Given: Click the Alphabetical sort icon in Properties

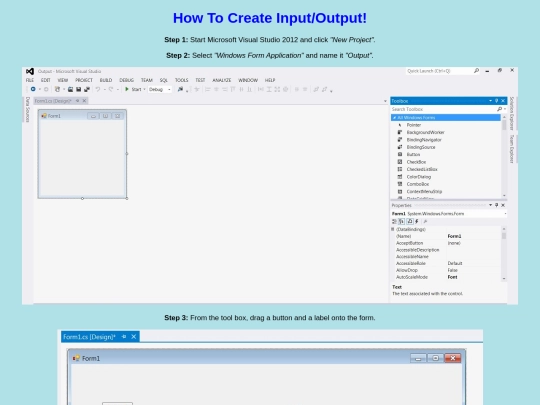Looking at the screenshot, I should (402, 221).
